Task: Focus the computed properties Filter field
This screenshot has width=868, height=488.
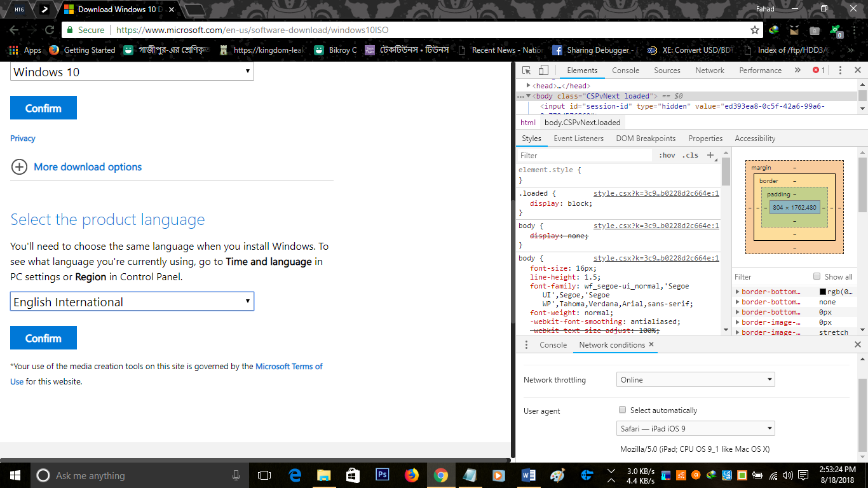Action: [x=771, y=277]
